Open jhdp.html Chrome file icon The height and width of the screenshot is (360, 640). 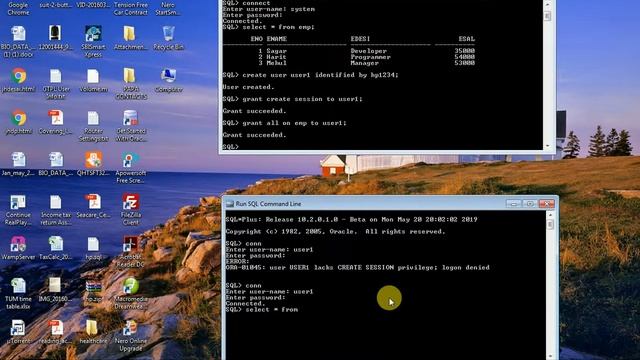[x=18, y=118]
